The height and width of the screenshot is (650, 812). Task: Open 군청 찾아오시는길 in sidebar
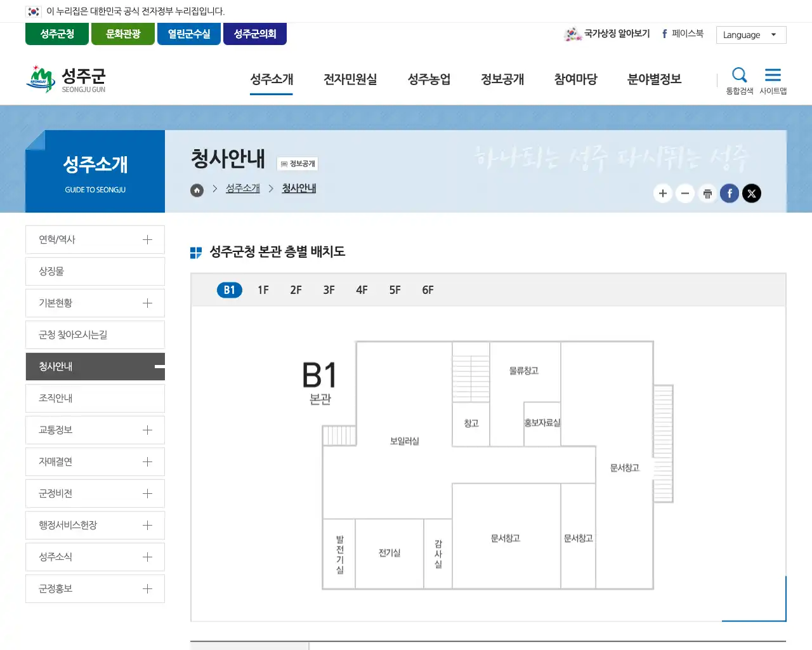tap(95, 335)
